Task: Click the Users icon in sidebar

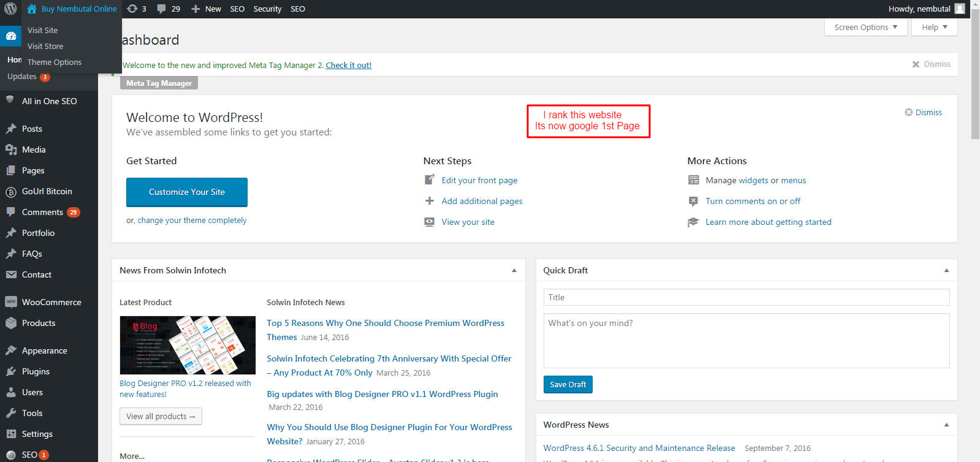Action: 11,392
